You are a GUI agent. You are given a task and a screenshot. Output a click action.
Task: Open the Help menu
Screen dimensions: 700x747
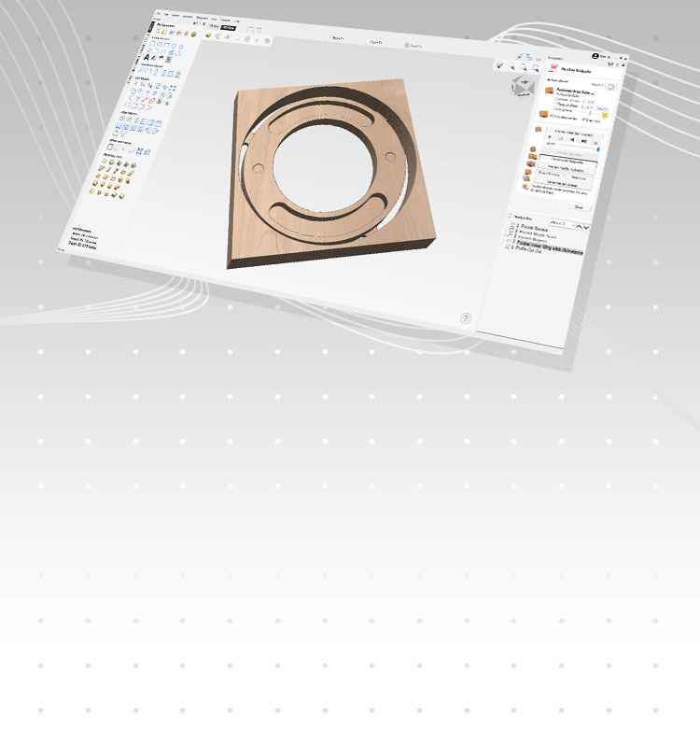237,21
